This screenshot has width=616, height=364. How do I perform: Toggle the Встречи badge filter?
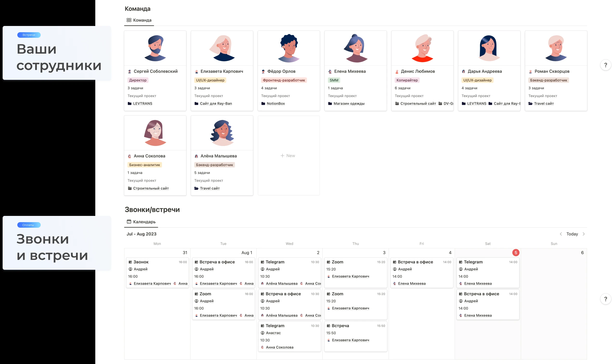click(29, 35)
